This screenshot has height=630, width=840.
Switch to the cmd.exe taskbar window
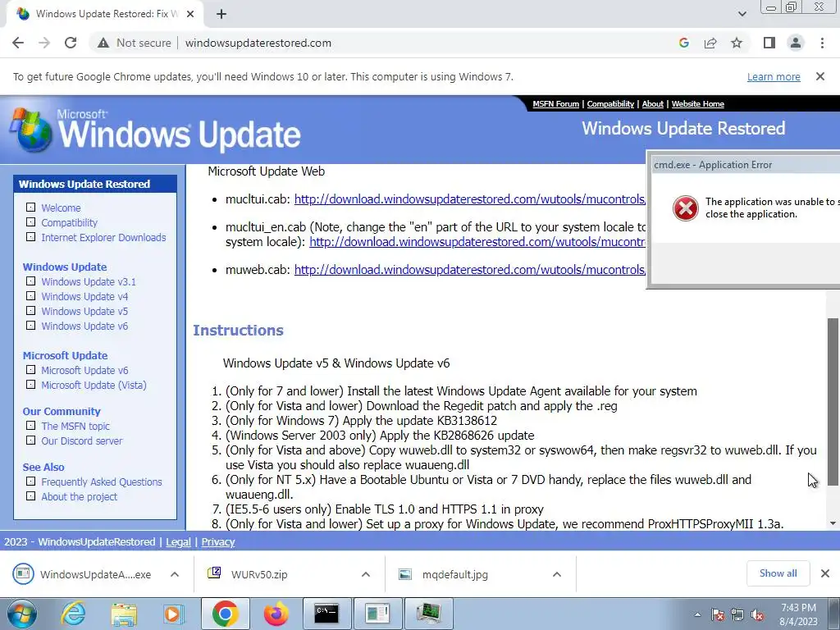tap(326, 614)
